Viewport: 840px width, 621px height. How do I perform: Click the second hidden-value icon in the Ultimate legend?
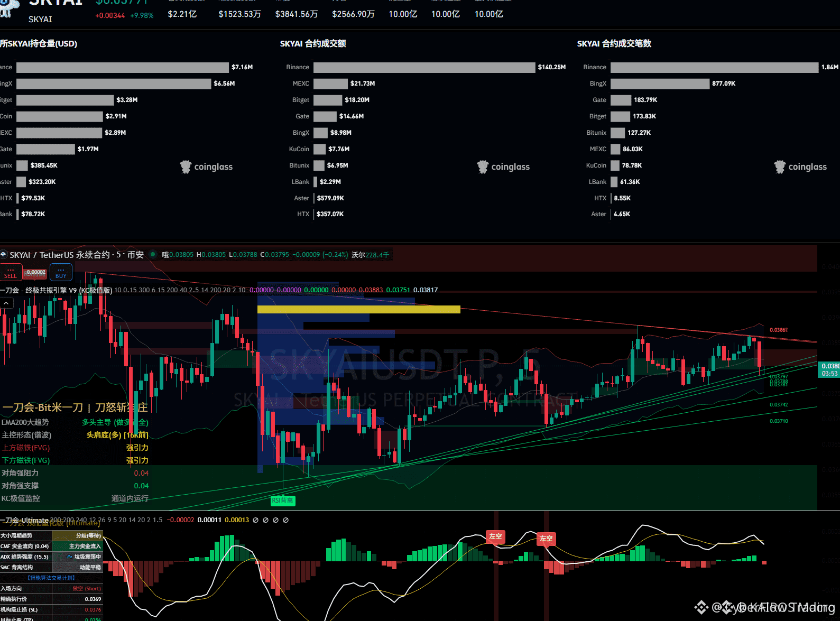265,520
